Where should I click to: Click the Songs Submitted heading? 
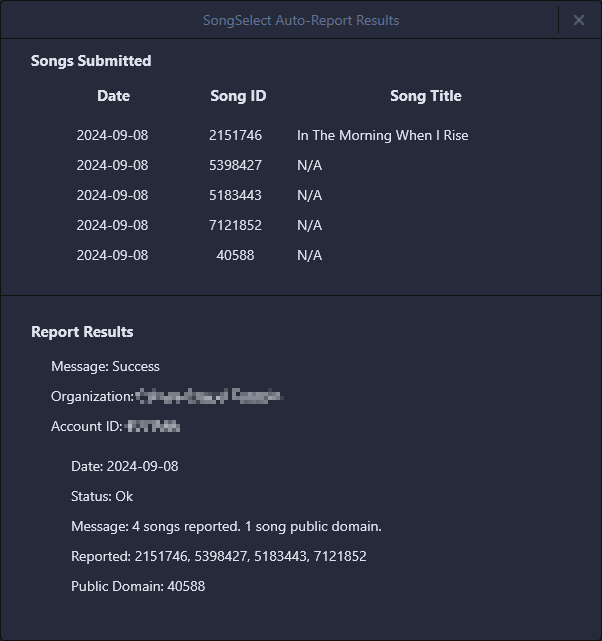91,61
